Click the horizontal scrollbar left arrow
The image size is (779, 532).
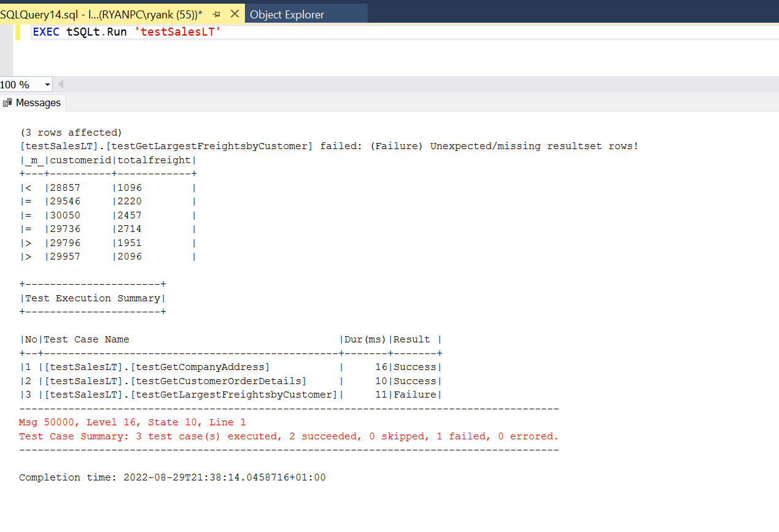coord(60,85)
